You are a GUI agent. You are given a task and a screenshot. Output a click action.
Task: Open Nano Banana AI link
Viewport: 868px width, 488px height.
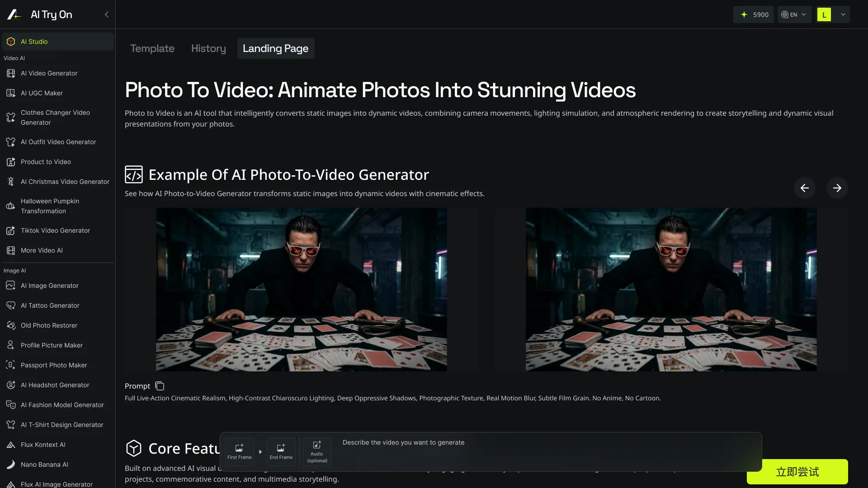click(x=45, y=465)
